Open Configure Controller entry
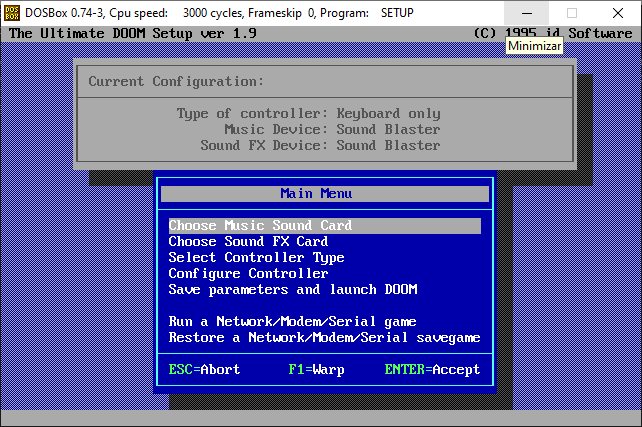This screenshot has height=427, width=642. (248, 274)
